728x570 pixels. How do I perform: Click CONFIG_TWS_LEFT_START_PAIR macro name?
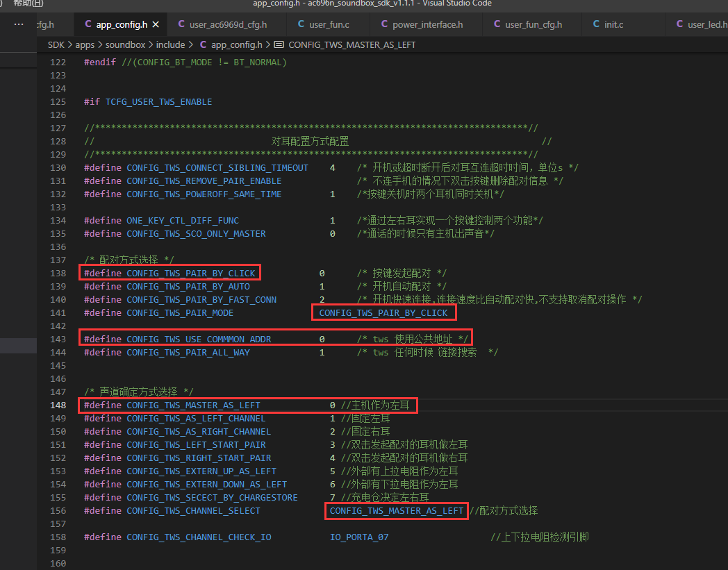coord(197,444)
